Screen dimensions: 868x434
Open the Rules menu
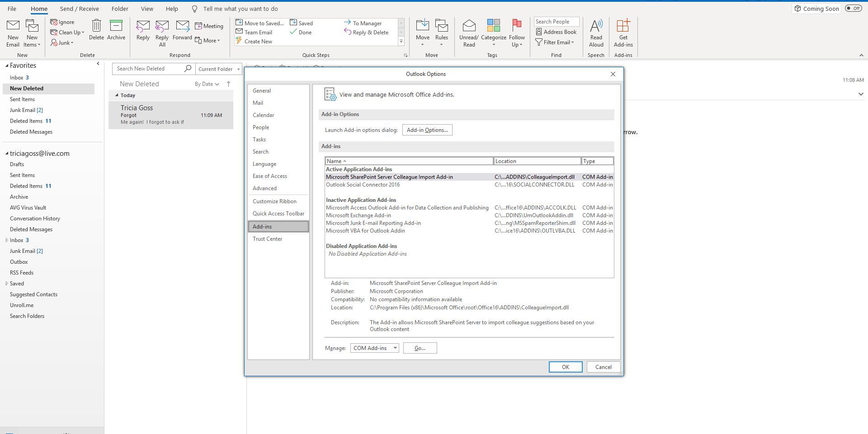(442, 33)
